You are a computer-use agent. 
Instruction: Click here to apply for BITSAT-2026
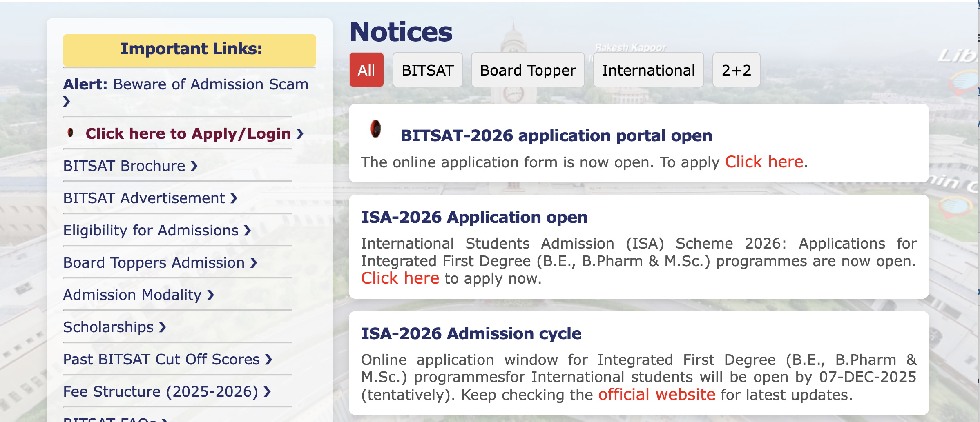763,162
